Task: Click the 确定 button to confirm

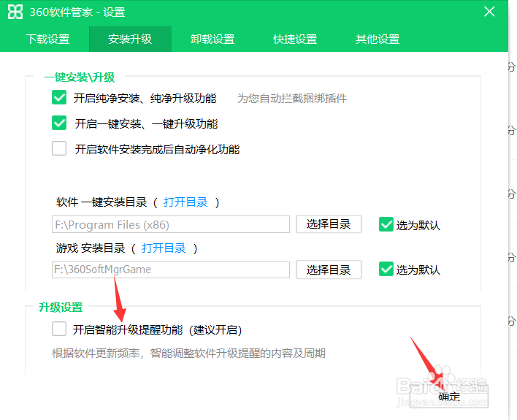Action: tap(449, 396)
